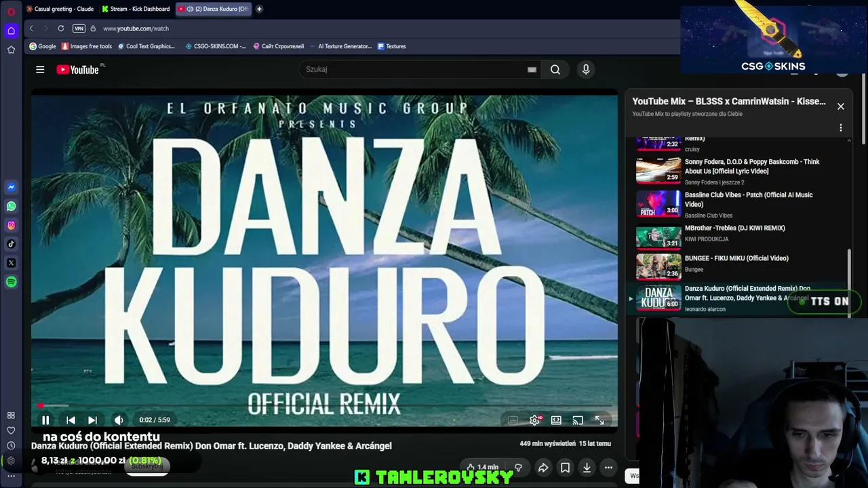Open Instagram in the Opera sidebar
The height and width of the screenshot is (488, 868).
coord(11,225)
